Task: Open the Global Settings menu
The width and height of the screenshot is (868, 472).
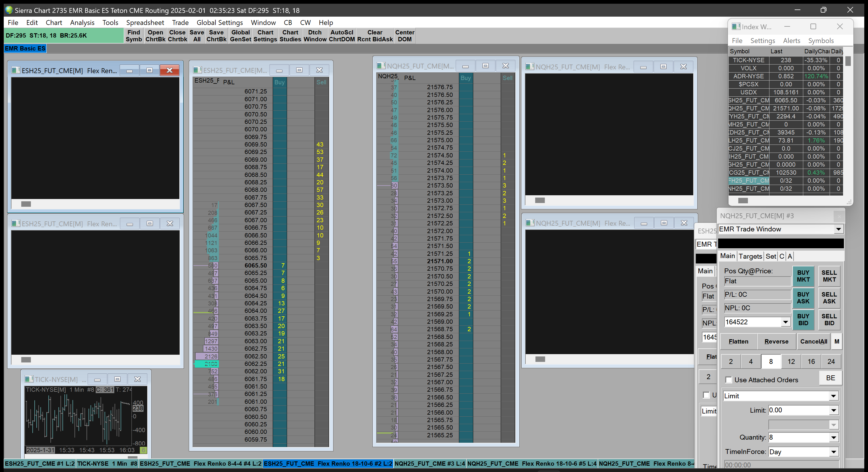Action: (x=220, y=23)
